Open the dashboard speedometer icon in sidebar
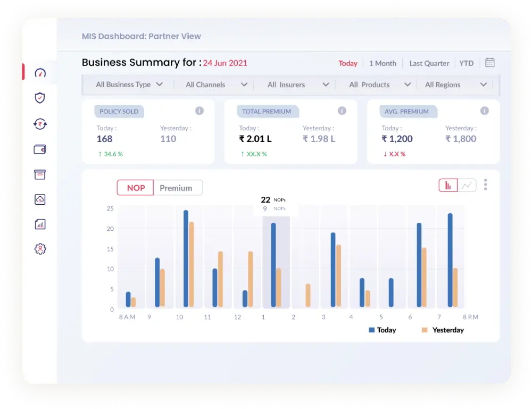 click(40, 73)
